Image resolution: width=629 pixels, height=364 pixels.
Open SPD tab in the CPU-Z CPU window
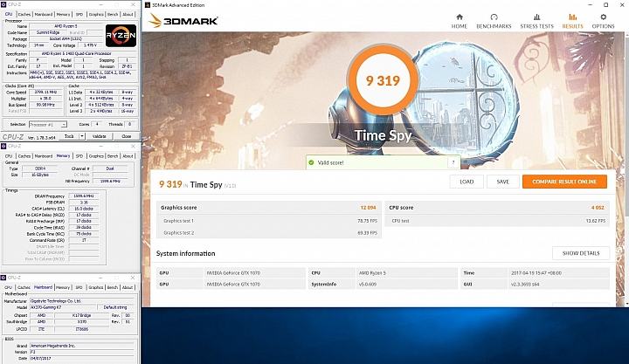79,15
